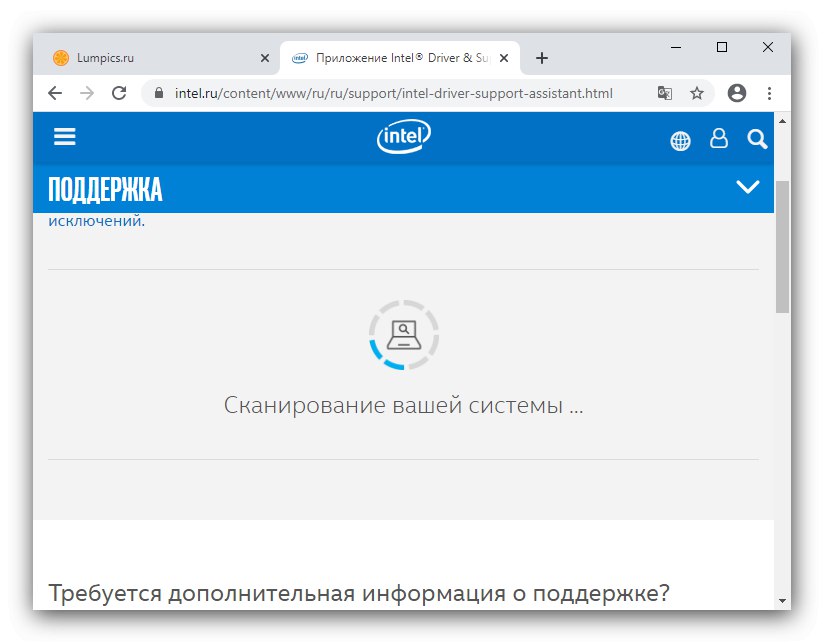Click scrollbar down arrow

(x=782, y=600)
